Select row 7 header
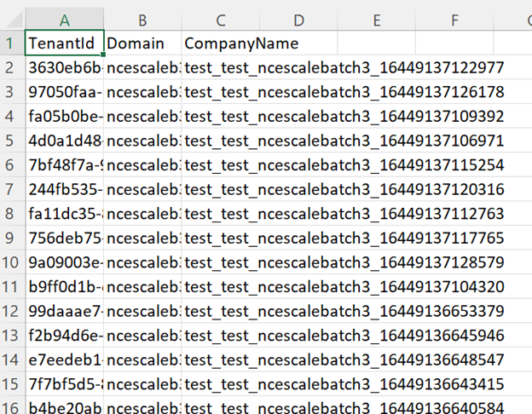This screenshot has width=532, height=414. (x=12, y=188)
